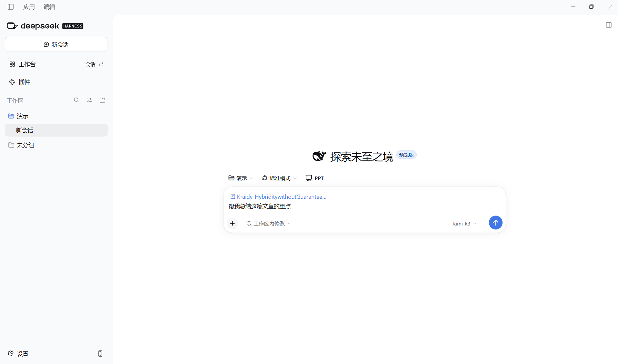The width and height of the screenshot is (618, 364).
Task: Click the 工作区 section heading
Action: tap(15, 101)
